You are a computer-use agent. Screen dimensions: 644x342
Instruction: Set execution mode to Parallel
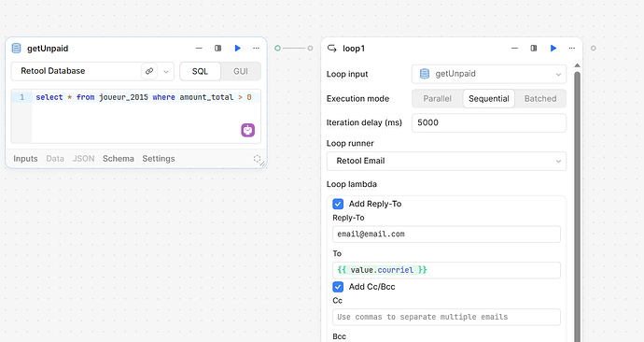(438, 99)
